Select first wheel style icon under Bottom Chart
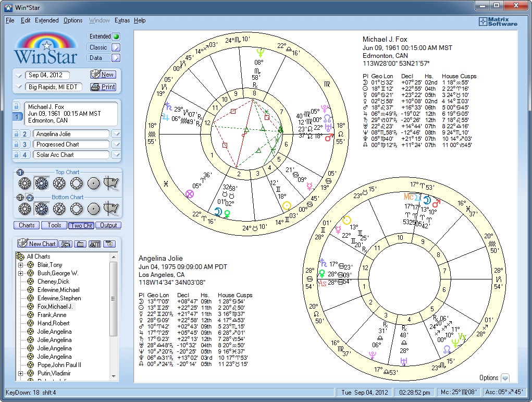The width and height of the screenshot is (532, 402). click(x=24, y=209)
